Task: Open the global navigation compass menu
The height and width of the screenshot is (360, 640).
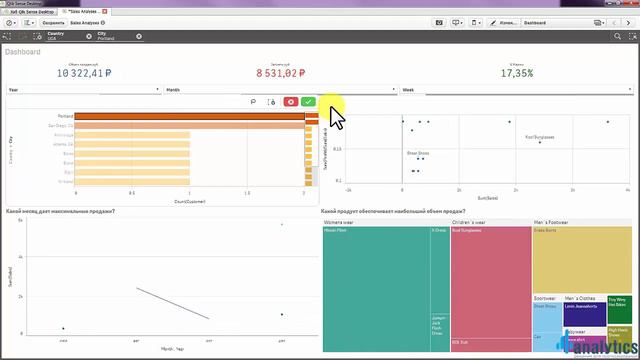Action: [x=11, y=23]
